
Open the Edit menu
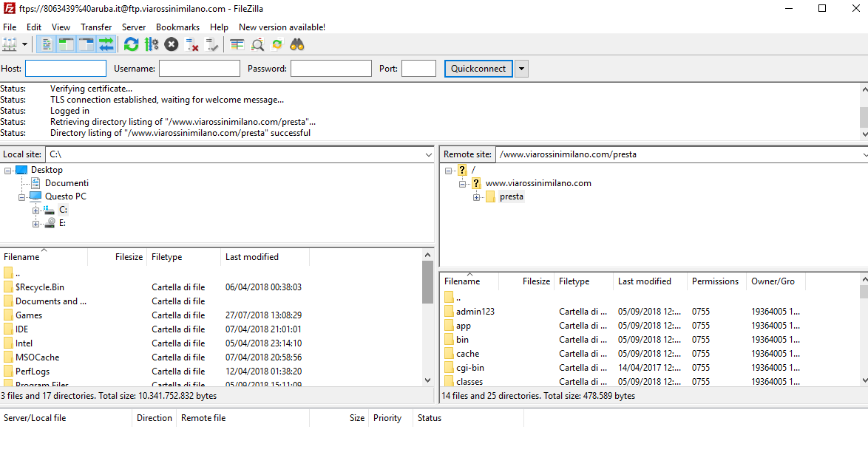pos(34,27)
